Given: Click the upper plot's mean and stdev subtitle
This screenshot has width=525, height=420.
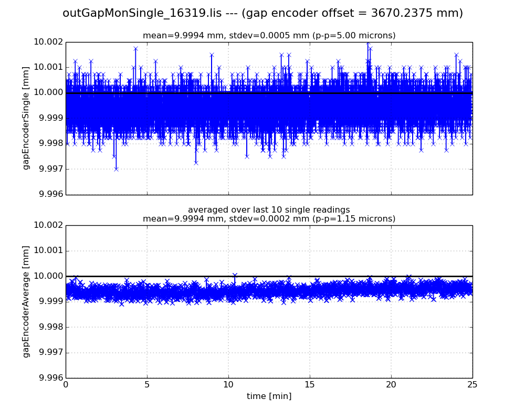Looking at the screenshot, I should pos(269,36).
